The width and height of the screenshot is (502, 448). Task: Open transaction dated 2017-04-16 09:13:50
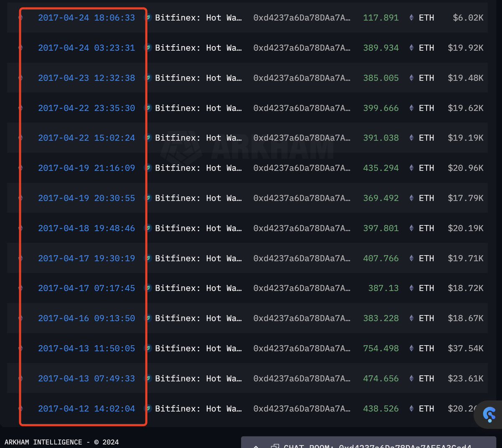pyautogui.click(x=87, y=318)
